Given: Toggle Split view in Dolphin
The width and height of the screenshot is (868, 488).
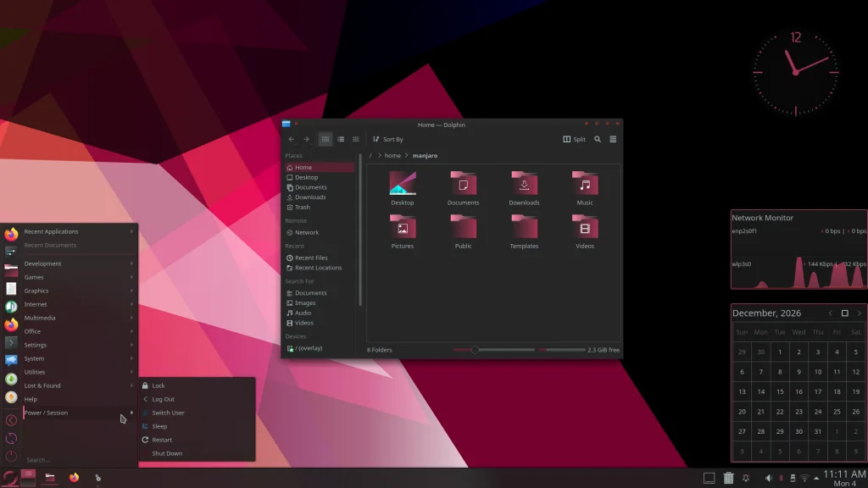Looking at the screenshot, I should point(574,140).
